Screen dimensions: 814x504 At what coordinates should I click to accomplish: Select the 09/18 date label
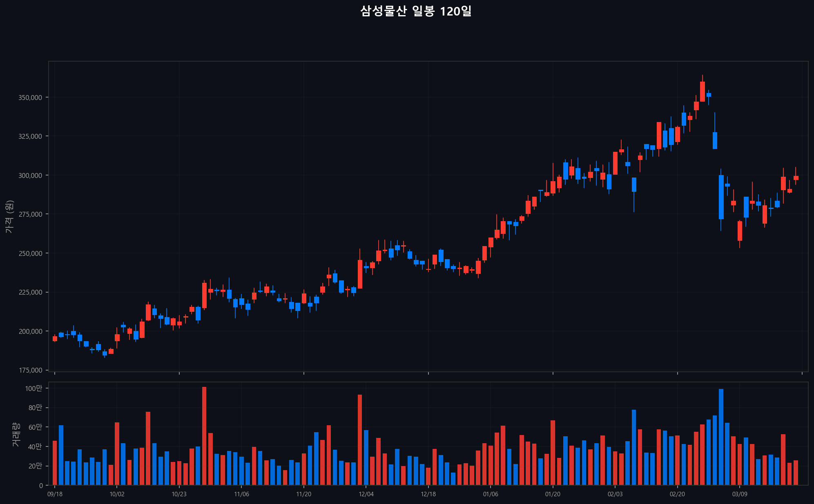point(55,494)
